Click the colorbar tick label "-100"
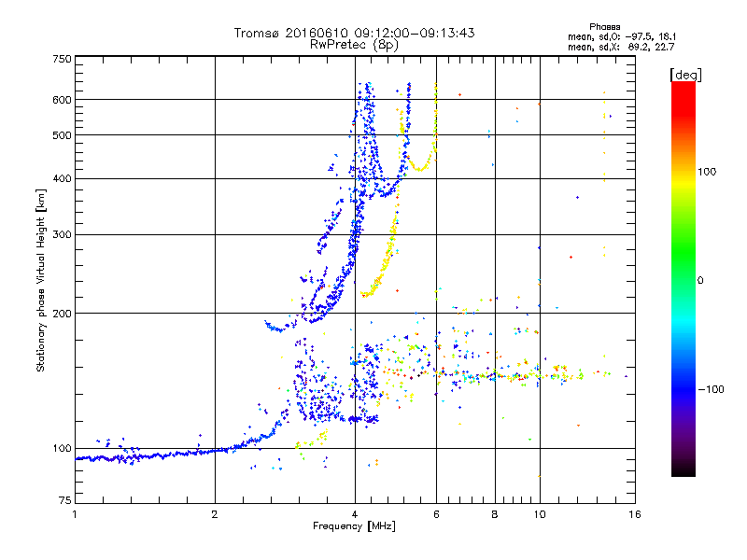Image resolution: width=747 pixels, height=560 pixels. (x=712, y=389)
